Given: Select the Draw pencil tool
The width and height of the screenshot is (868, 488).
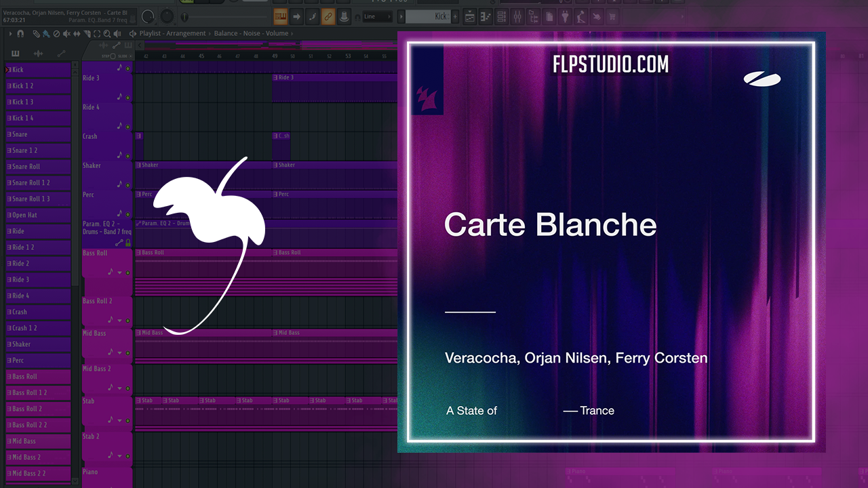Looking at the screenshot, I should pos(37,33).
